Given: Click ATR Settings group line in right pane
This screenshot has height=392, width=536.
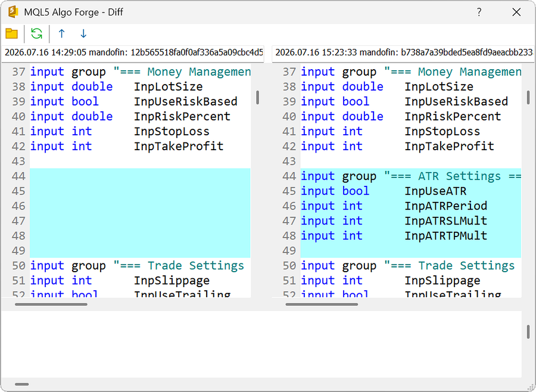Looking at the screenshot, I should pyautogui.click(x=411, y=176).
